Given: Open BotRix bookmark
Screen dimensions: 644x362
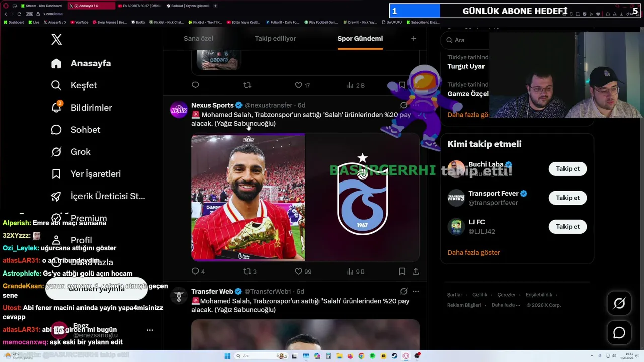Looking at the screenshot, I should pyautogui.click(x=138, y=22).
